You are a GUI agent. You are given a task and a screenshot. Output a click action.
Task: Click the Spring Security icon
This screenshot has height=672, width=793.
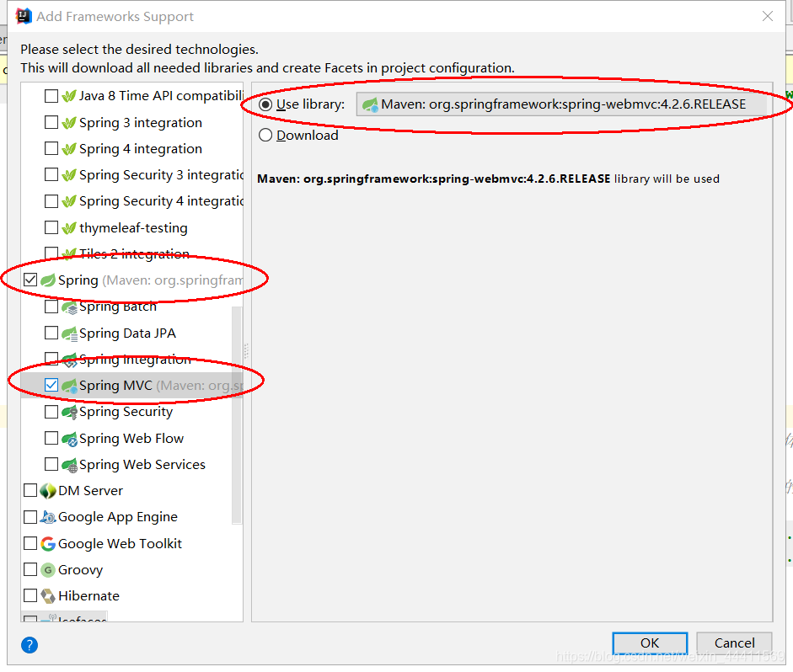69,412
